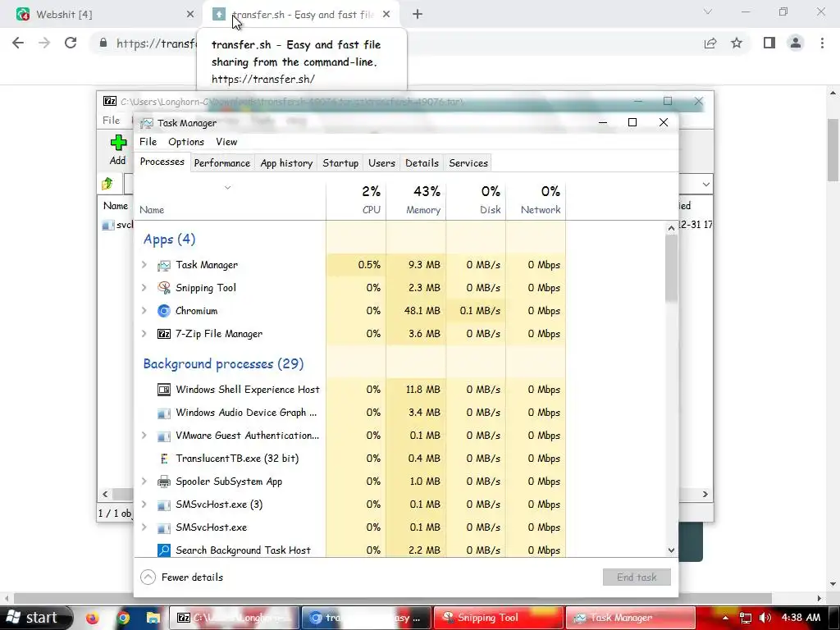The image size is (840, 630).
Task: Click the browser Reload icon
Action: point(71,43)
